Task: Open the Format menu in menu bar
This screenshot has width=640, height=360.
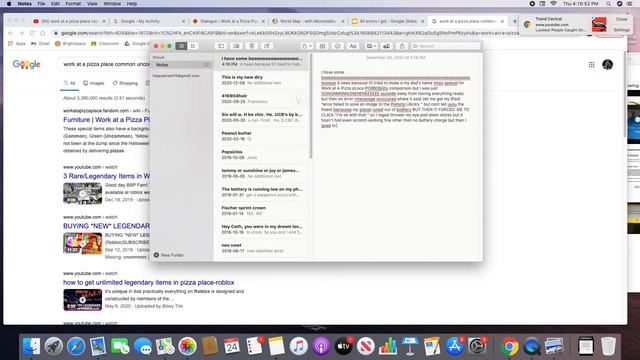Action: coord(73,4)
